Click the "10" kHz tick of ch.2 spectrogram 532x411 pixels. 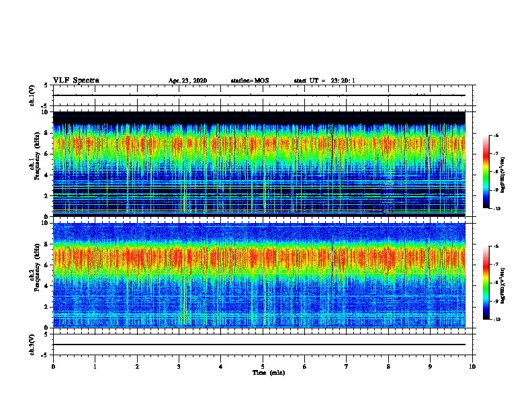[x=44, y=223]
